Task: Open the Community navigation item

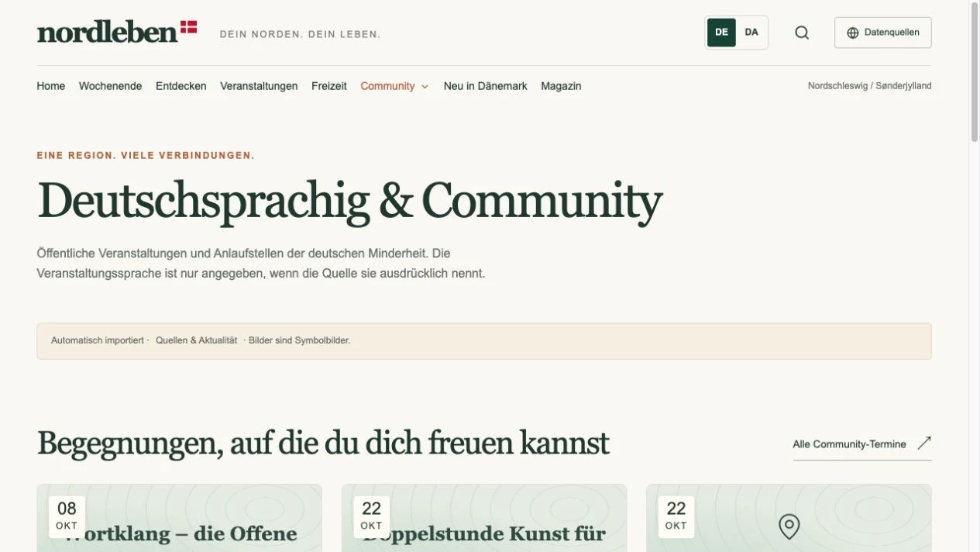Action: pyautogui.click(x=387, y=86)
